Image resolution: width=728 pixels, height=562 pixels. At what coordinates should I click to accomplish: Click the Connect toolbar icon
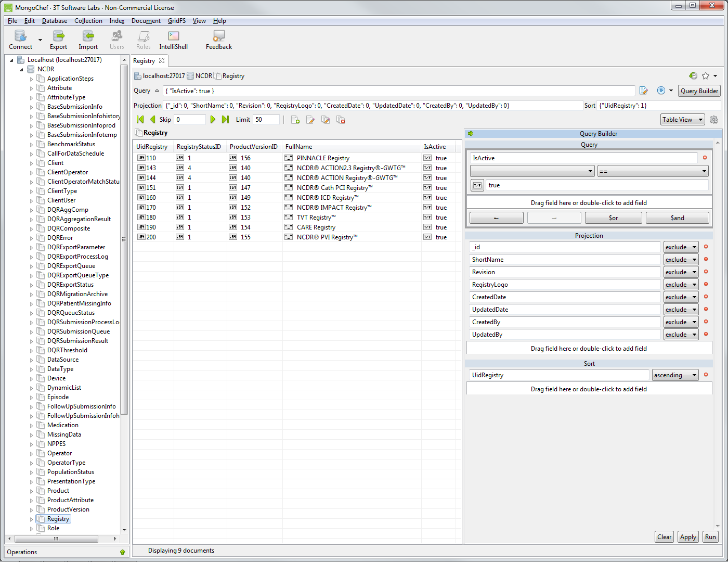click(20, 40)
